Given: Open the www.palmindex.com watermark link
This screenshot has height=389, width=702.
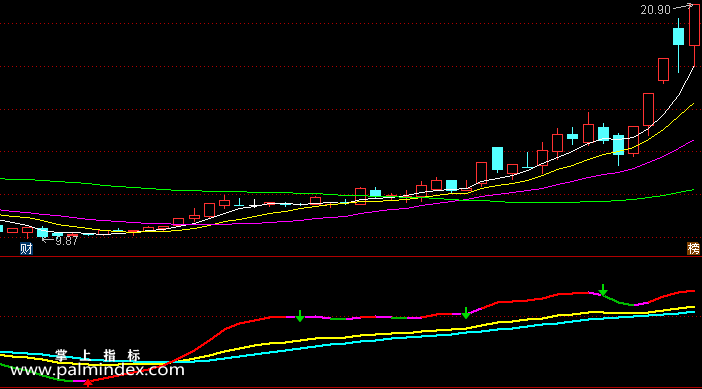Looking at the screenshot, I should pyautogui.click(x=97, y=370).
